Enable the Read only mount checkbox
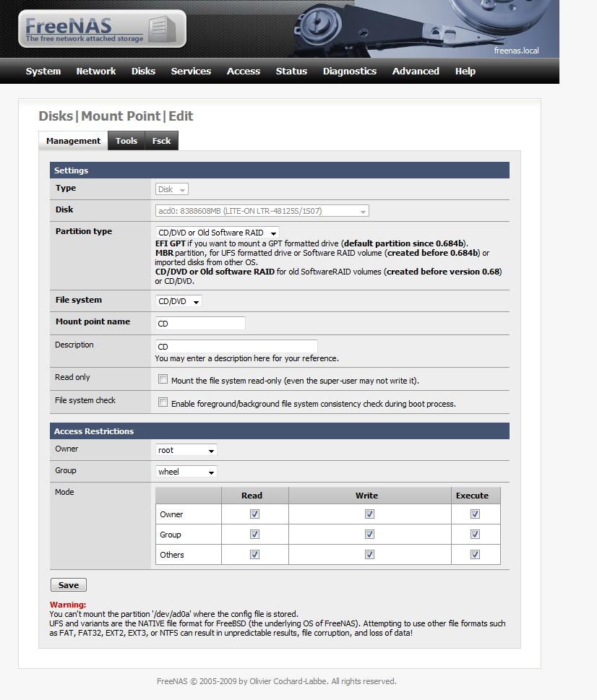 coord(163,379)
